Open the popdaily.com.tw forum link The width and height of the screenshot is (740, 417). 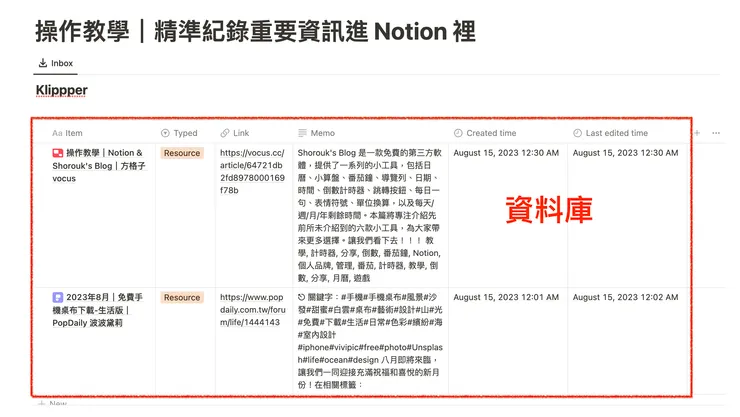[x=252, y=309]
